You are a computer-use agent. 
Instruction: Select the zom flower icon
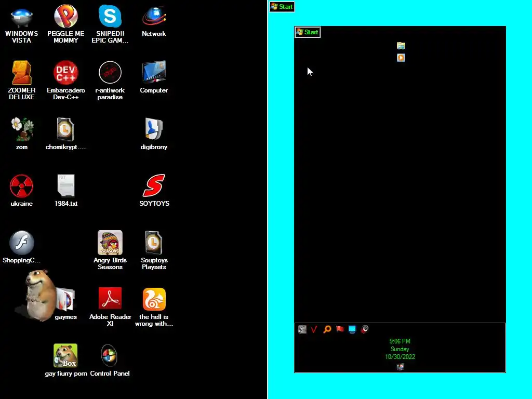[x=21, y=134]
